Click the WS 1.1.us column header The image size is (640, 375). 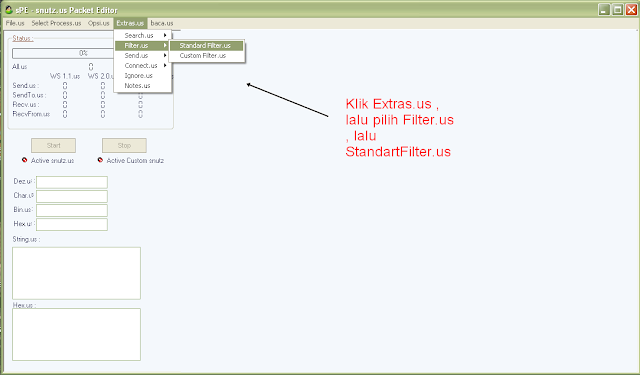click(x=65, y=76)
